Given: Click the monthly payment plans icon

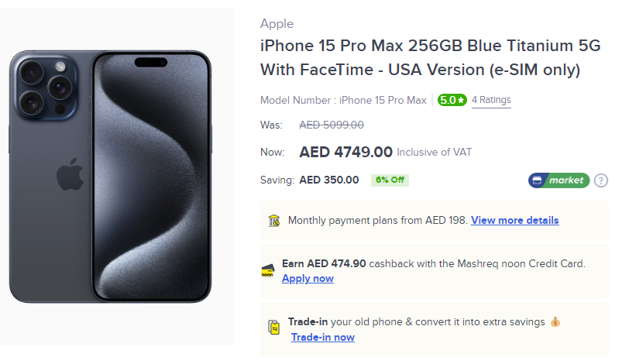Looking at the screenshot, I should coord(273,221).
